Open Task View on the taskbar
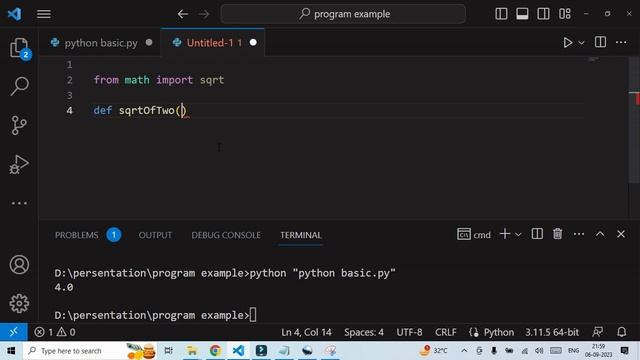Screen dimensions: 640x360 (x=168, y=351)
